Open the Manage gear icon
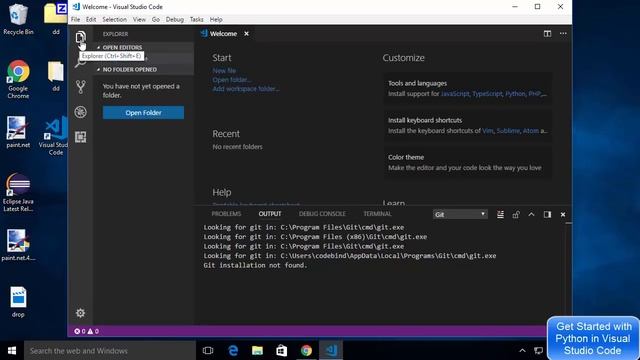640x360 pixels. (80, 313)
